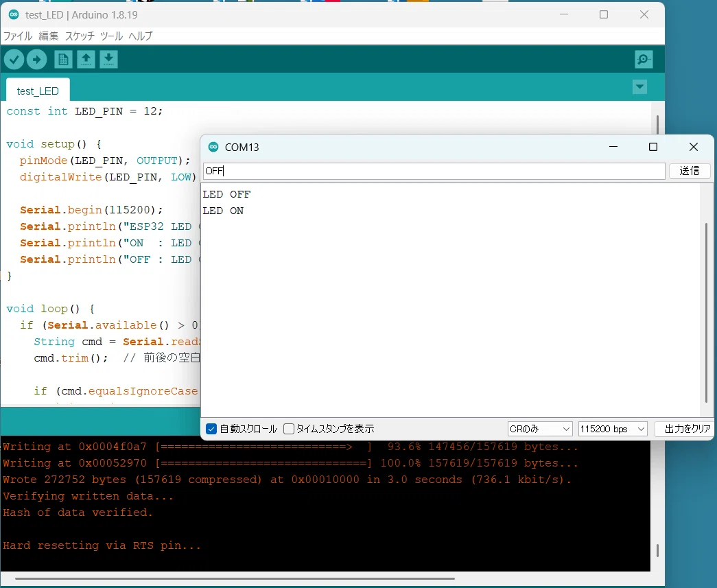Open the CRのみ line ending dropdown
This screenshot has height=588, width=717.
[x=539, y=429]
